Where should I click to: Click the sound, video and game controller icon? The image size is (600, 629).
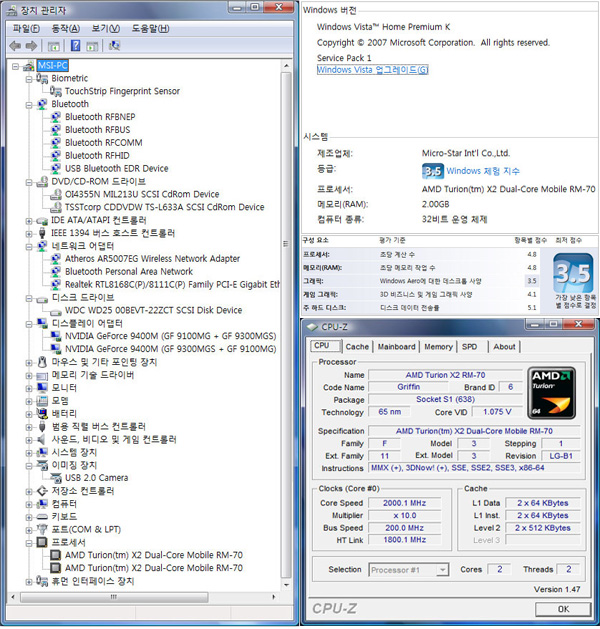(x=41, y=439)
